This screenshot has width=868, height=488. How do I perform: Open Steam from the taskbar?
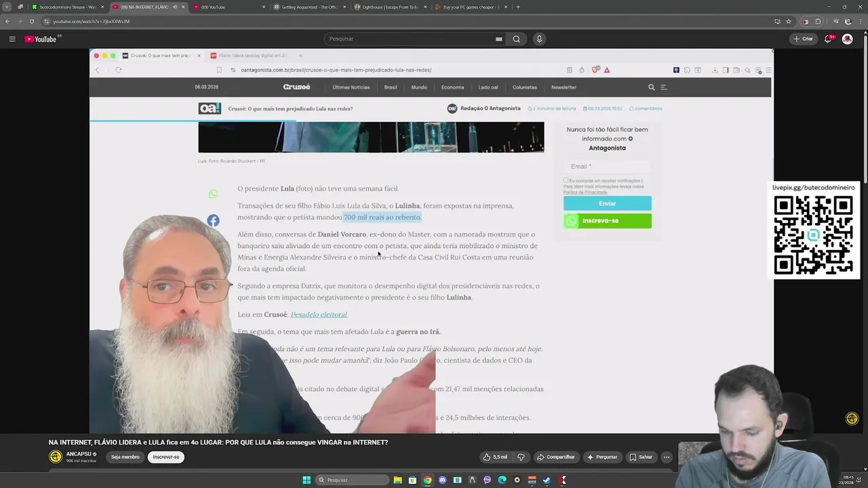point(547,480)
